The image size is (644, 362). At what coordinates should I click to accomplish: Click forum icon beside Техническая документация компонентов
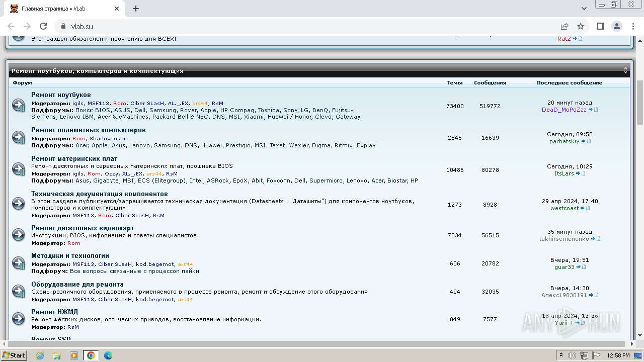[x=19, y=204]
